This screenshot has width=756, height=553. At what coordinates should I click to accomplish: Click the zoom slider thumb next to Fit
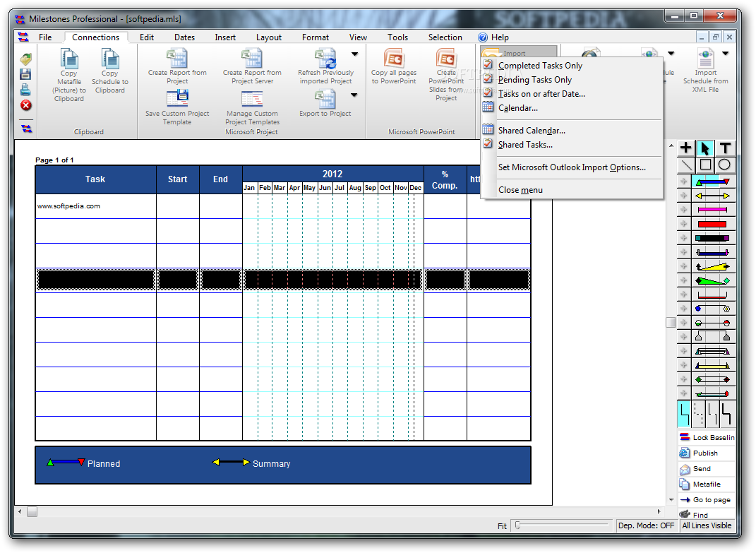(x=518, y=525)
